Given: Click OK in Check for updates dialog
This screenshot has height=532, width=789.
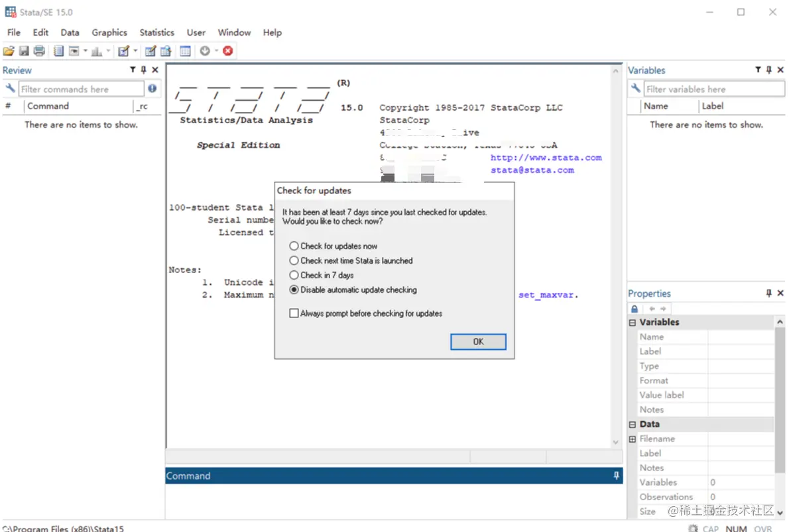Looking at the screenshot, I should (478, 341).
